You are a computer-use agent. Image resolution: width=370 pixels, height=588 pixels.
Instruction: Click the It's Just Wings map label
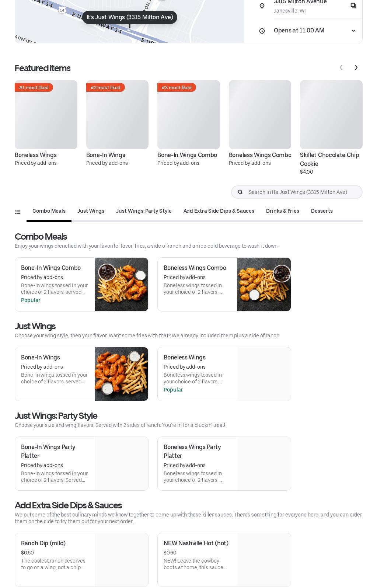point(130,17)
